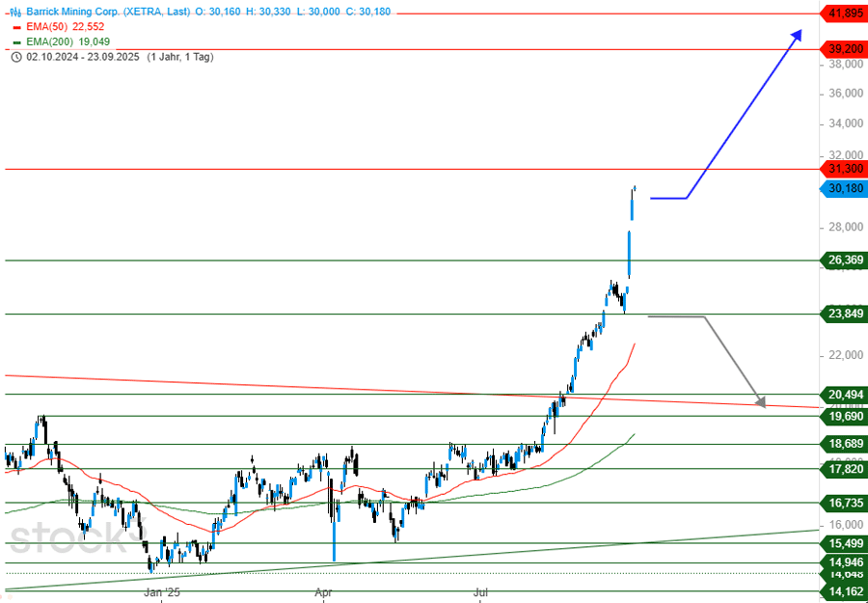868x603 pixels.
Task: Click the red EMA(50) legend marker
Action: (x=15, y=28)
